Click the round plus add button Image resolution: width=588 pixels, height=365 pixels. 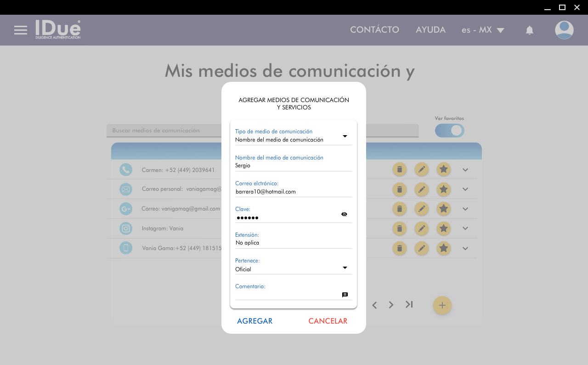tap(442, 305)
